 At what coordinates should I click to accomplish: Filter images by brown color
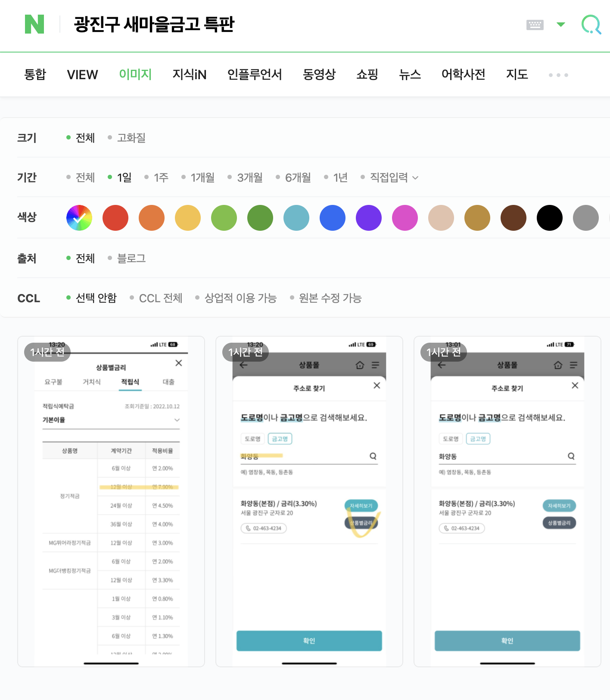514,218
